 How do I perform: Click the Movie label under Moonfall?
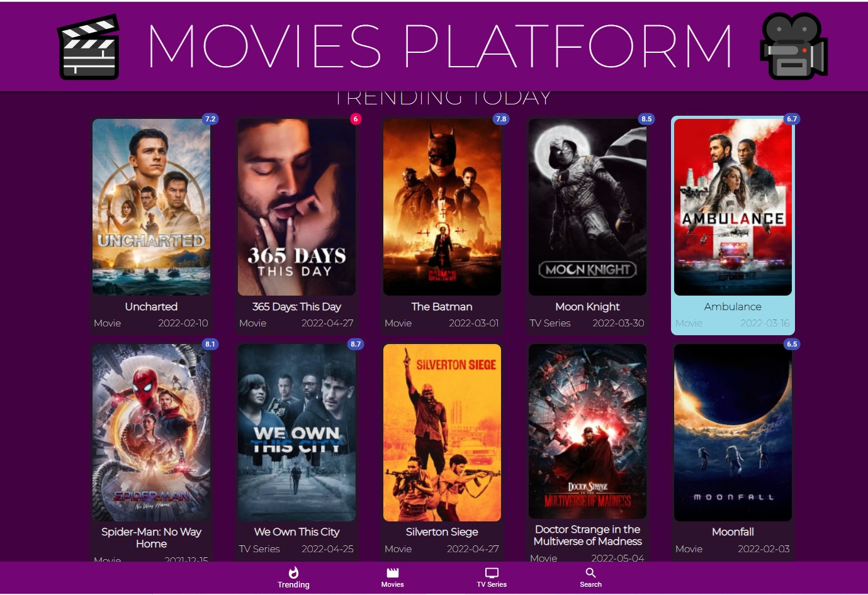click(689, 549)
